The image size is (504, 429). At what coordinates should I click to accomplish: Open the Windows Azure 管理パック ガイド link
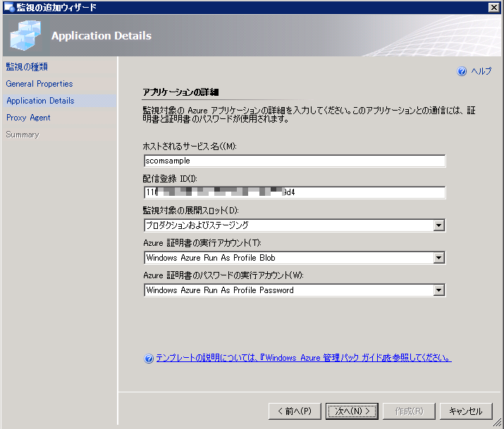click(x=304, y=358)
